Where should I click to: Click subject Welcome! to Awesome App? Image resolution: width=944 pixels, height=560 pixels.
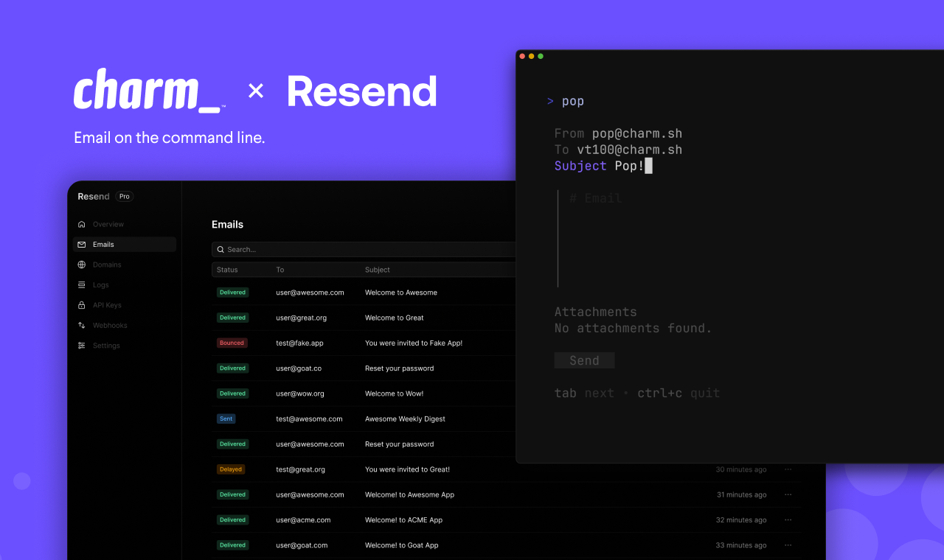pos(409,495)
